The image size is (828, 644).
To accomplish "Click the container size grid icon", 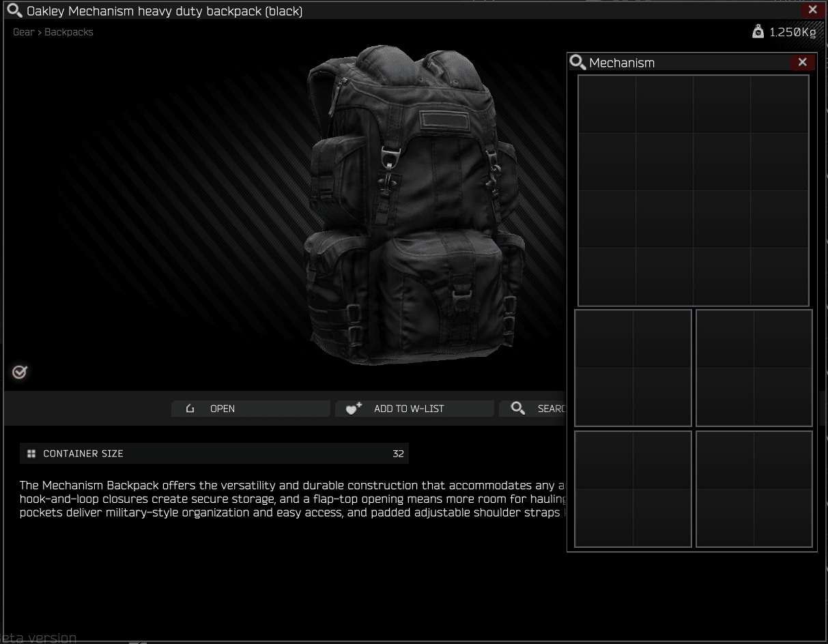I will pyautogui.click(x=31, y=454).
